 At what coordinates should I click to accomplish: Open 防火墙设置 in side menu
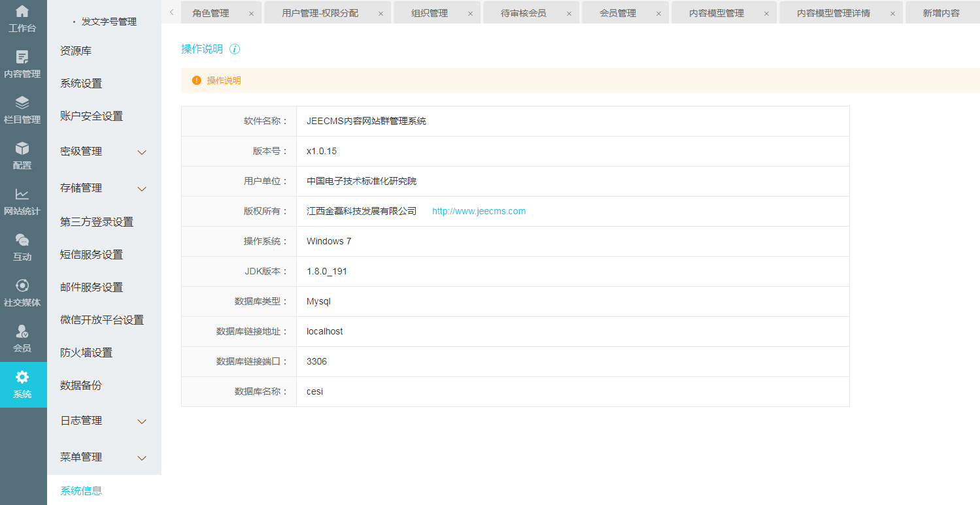[86, 353]
